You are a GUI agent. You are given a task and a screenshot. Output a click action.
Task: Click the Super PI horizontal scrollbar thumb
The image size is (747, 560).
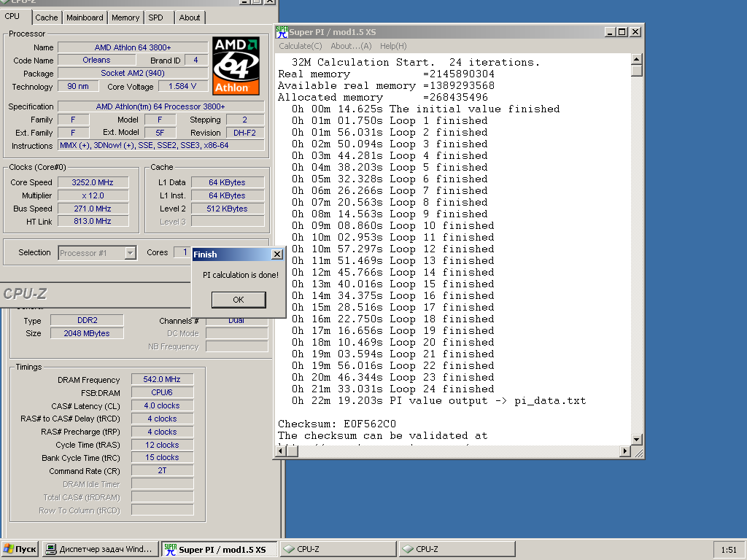[293, 451]
